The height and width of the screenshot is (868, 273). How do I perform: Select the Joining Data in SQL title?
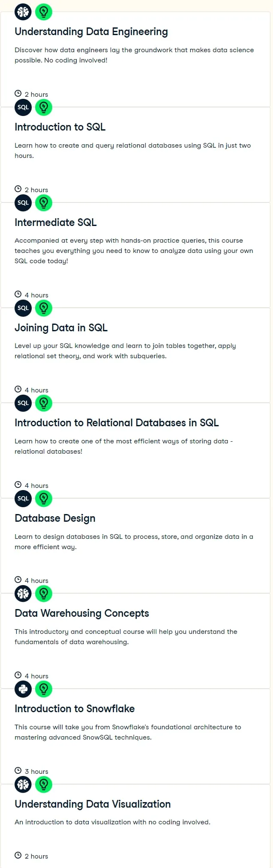(61, 328)
